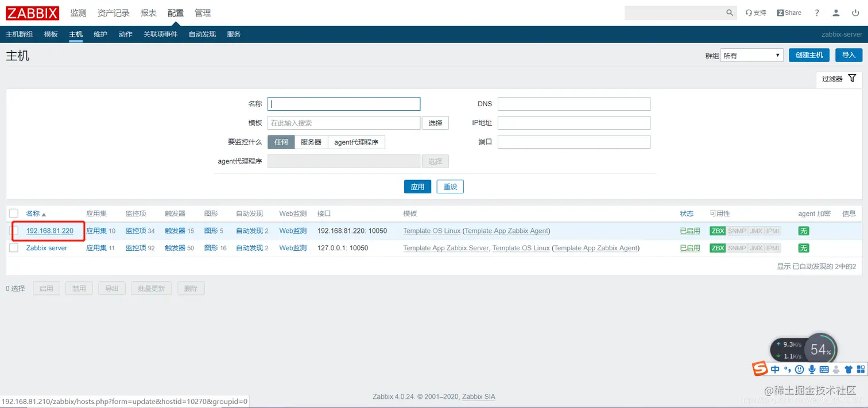Click the IME shirt skin icon
Image resolution: width=868 pixels, height=408 pixels.
pyautogui.click(x=848, y=370)
